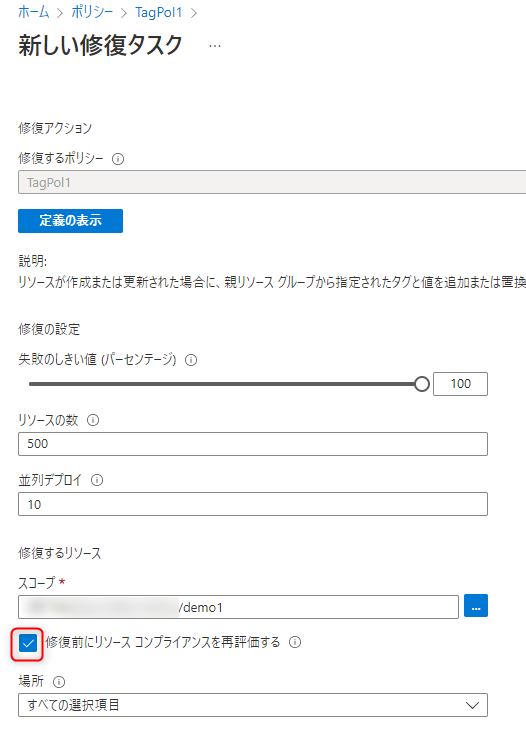Click info icon beside 並列デプロイ
This screenshot has width=526, height=734.
tap(97, 480)
